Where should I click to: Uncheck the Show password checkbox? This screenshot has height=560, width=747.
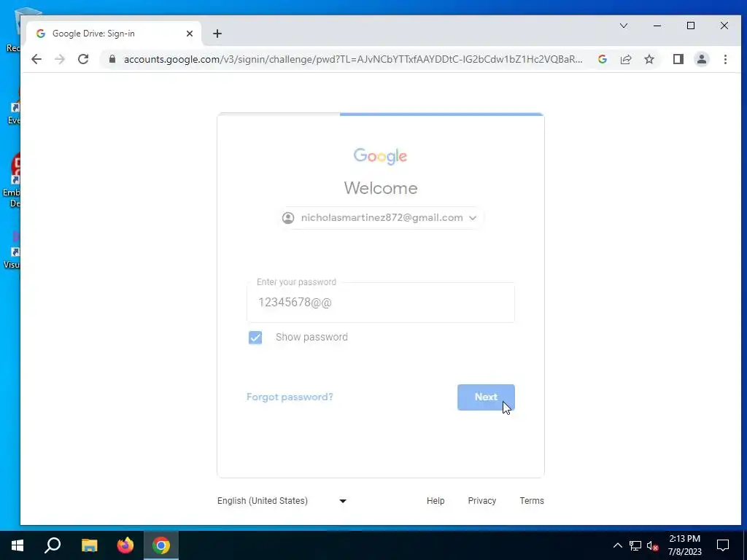click(255, 337)
